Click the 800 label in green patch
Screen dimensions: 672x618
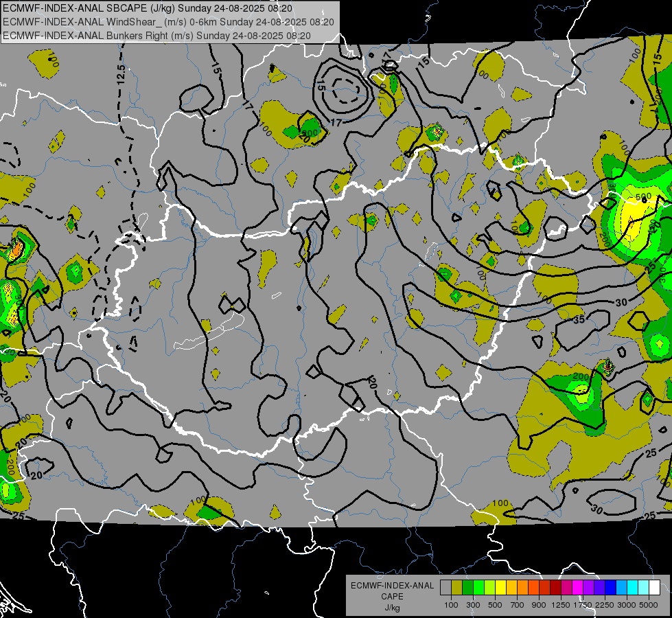(x=310, y=132)
